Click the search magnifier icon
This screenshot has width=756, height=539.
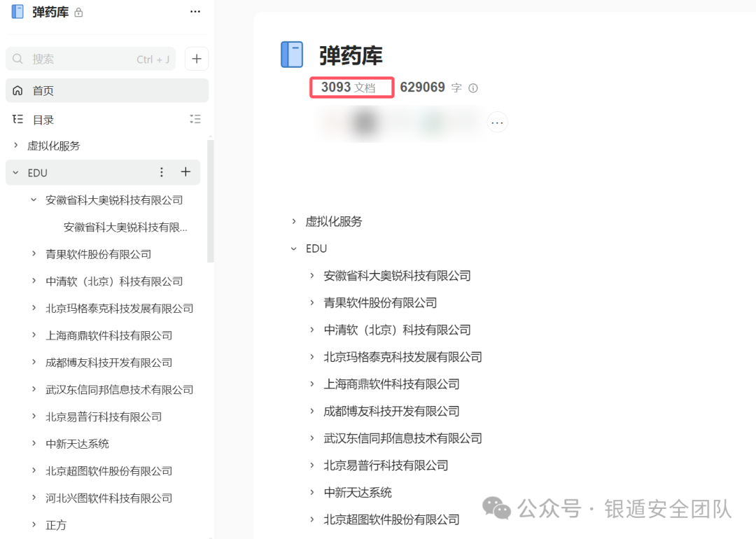coord(17,59)
